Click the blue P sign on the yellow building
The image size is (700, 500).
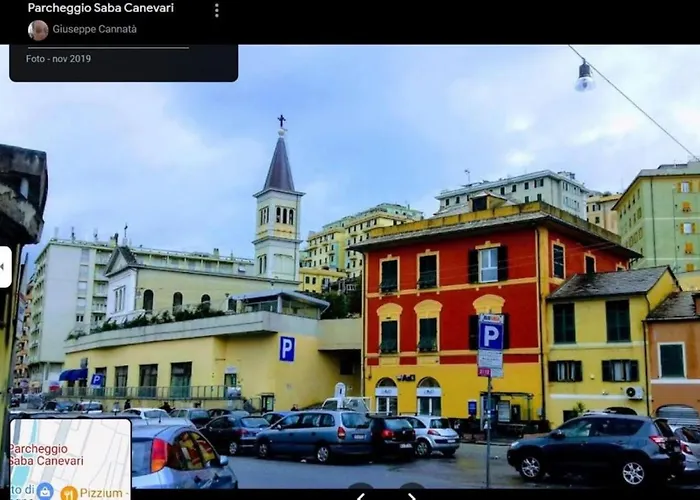(x=287, y=349)
